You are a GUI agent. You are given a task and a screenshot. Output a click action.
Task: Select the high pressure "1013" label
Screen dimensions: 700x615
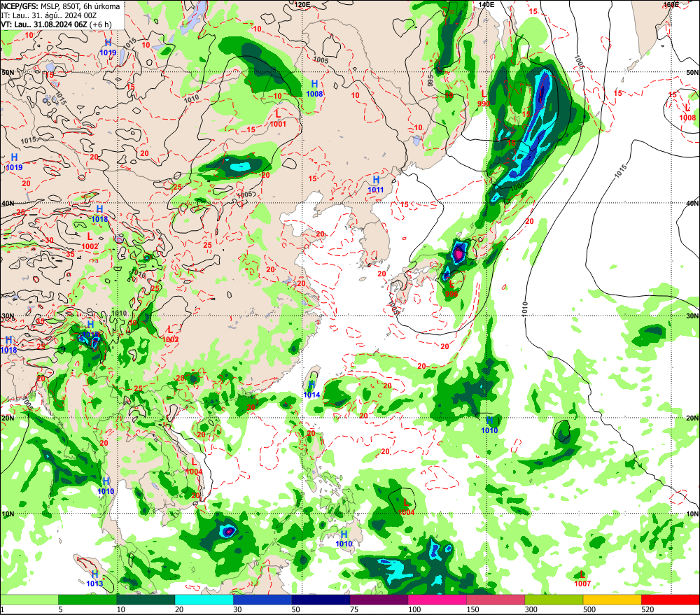94,584
